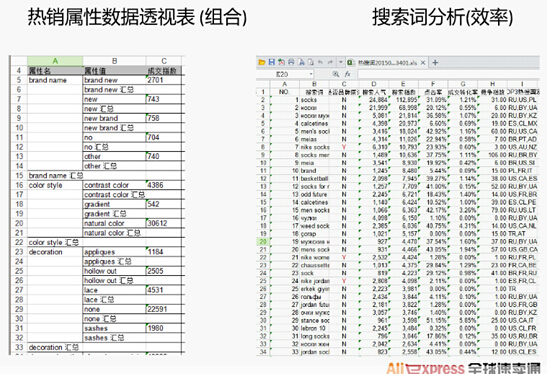Viewport: 547px width, 379px height.
Task: Select column A header in left pivot table
Action: (x=55, y=61)
